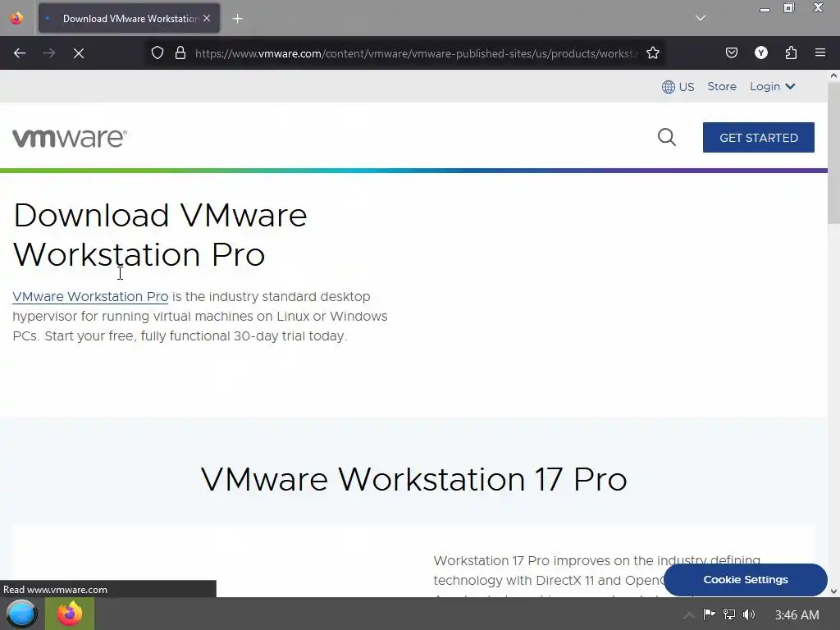The image size is (840, 630).
Task: Click the Download VMware Workstation Pro heading
Action: [x=160, y=235]
